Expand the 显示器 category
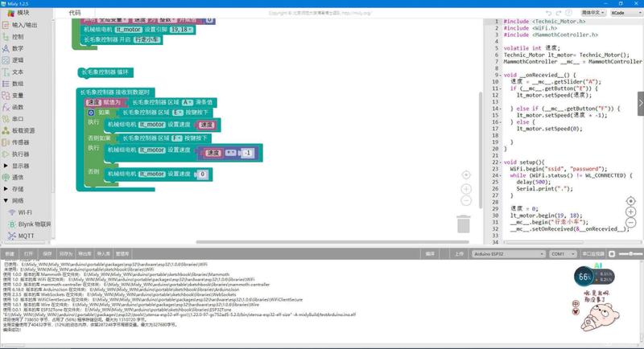This screenshot has height=349, width=644. [6, 166]
